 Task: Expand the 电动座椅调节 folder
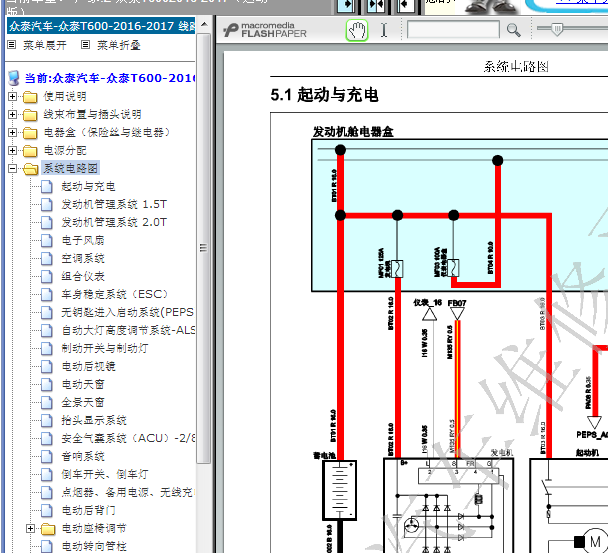30,528
